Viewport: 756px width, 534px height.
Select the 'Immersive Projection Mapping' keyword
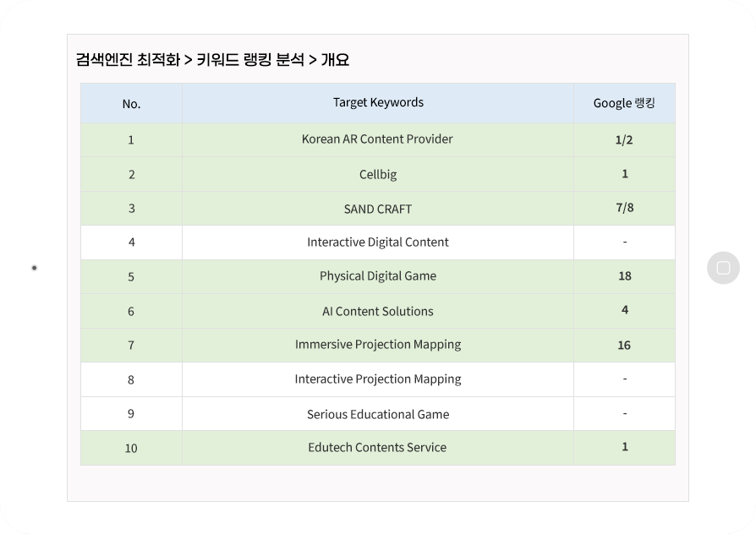378,345
